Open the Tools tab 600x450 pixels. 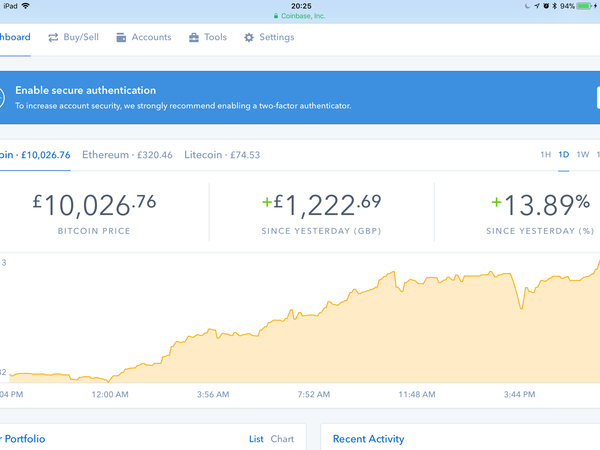click(208, 37)
